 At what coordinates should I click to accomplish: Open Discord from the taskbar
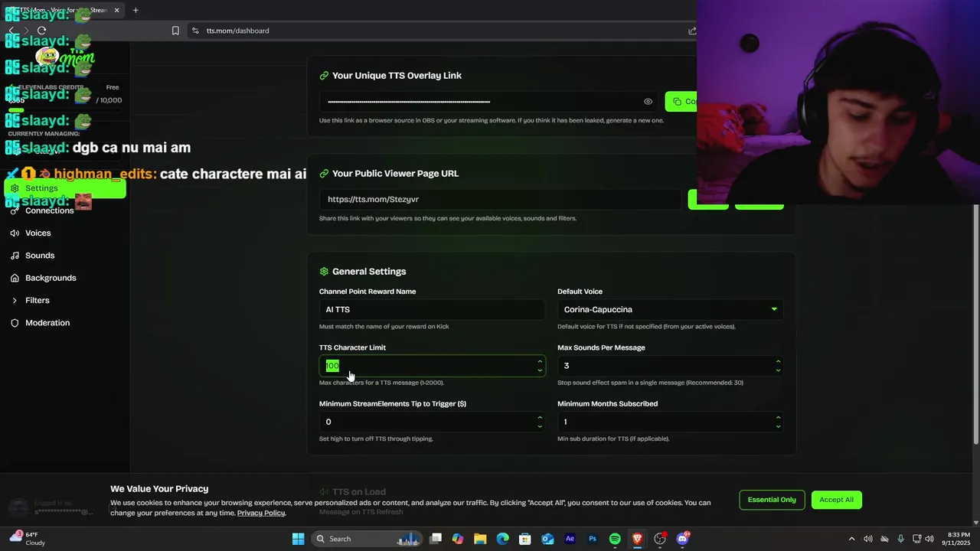pos(682,539)
